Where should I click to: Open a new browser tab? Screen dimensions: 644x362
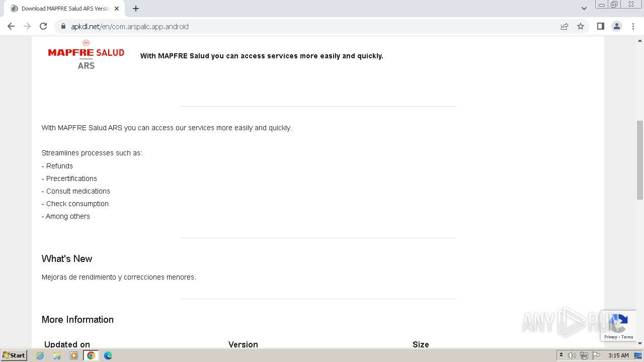(x=136, y=9)
